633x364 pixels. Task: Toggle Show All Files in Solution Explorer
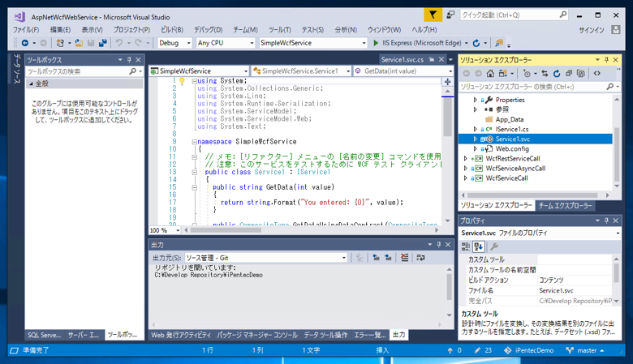[x=581, y=73]
